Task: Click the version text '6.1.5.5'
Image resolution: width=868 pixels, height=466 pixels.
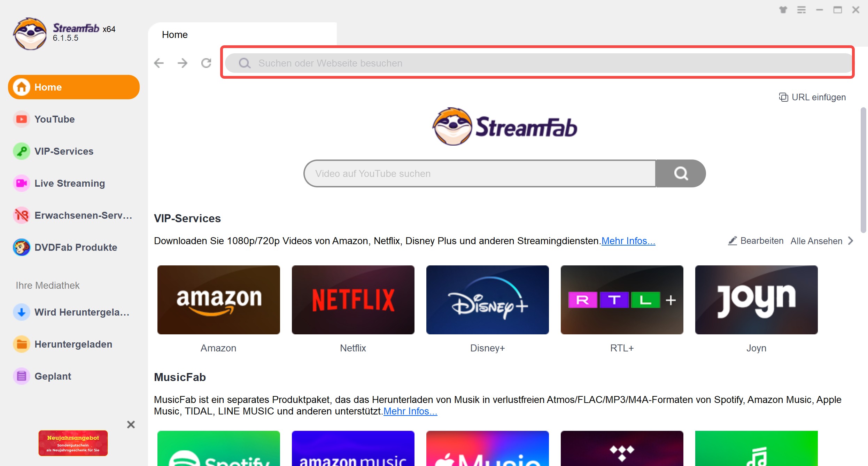Action: pos(65,38)
